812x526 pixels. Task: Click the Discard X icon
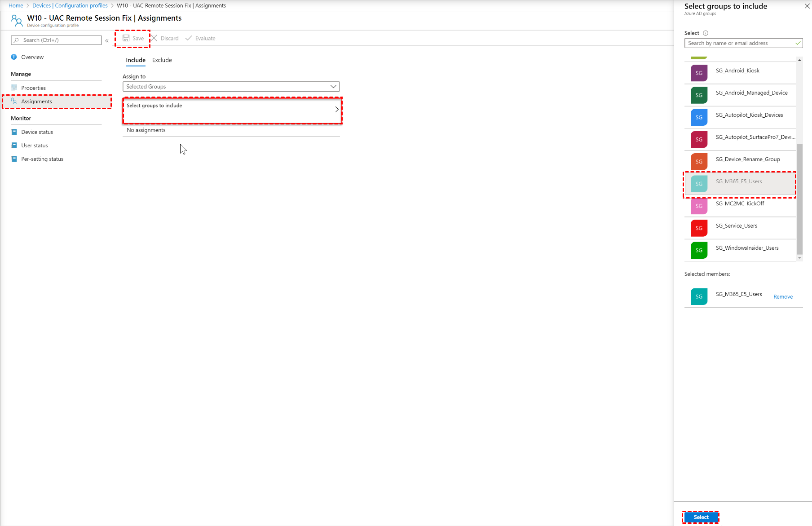[154, 38]
